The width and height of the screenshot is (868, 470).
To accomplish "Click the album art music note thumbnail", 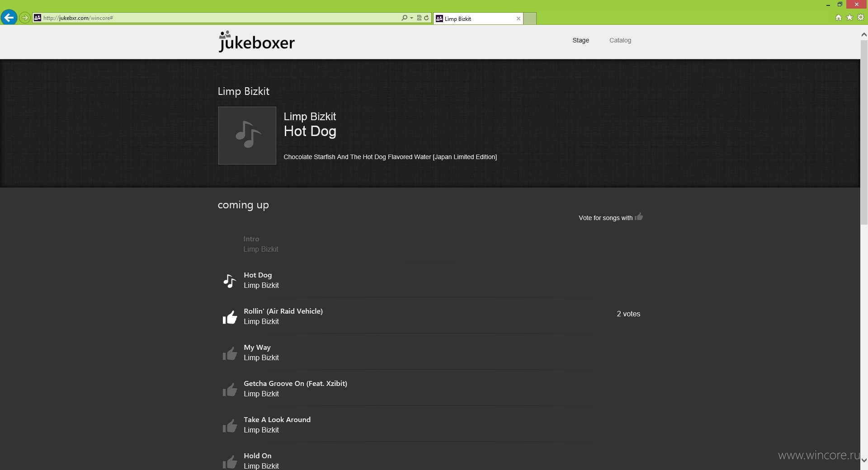I will point(247,136).
